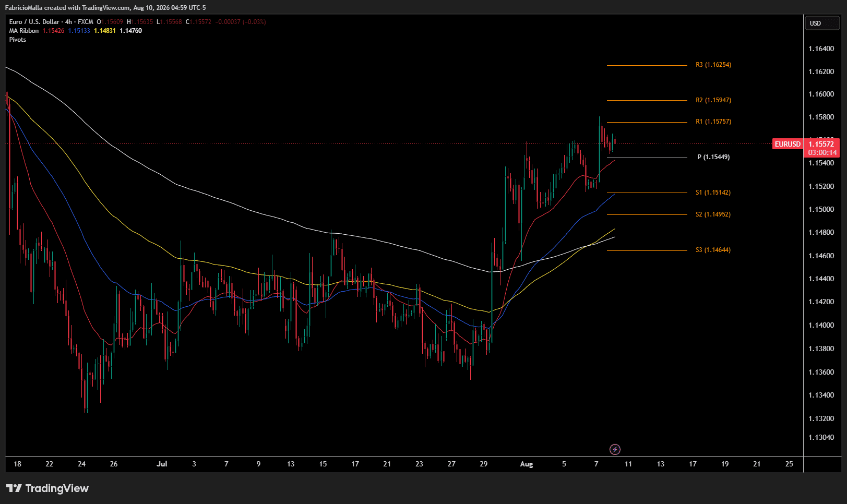Click the 1.13200 price axis label
Viewport: 847px width, 504px height.
point(821,418)
